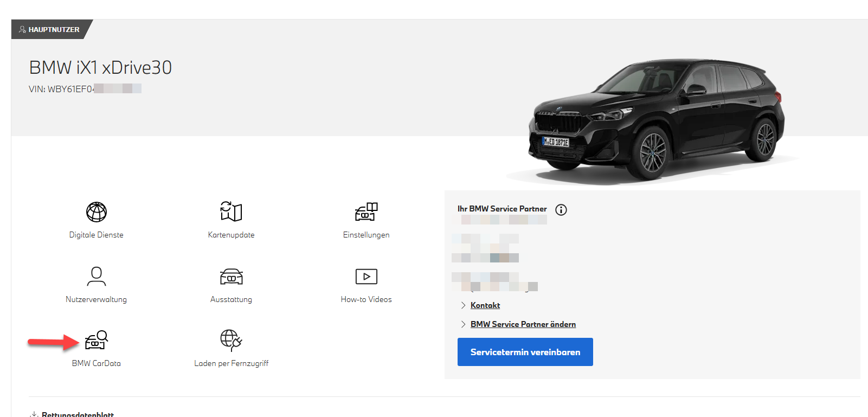Click the Kartenupdate map icon
The image size is (868, 417).
click(231, 211)
